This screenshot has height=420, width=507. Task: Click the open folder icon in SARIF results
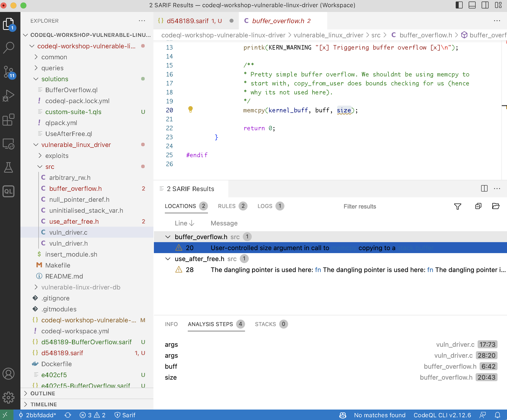click(496, 206)
